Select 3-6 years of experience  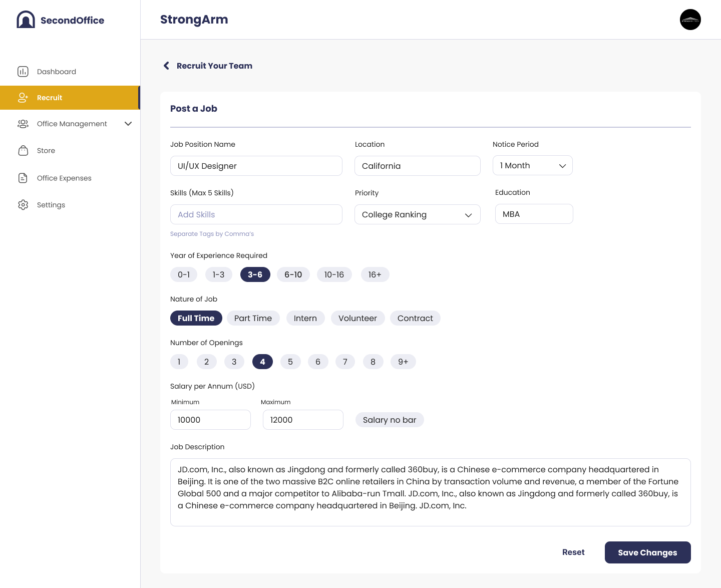[x=255, y=274]
